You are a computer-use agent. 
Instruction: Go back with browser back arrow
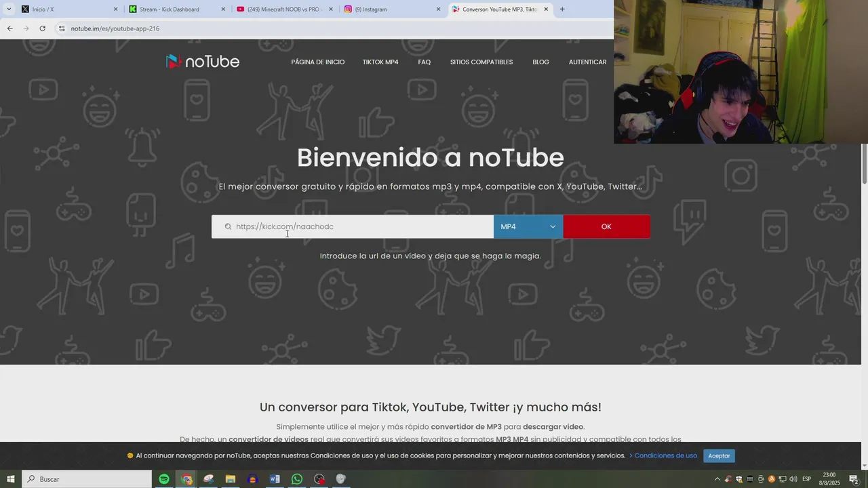pos(9,28)
